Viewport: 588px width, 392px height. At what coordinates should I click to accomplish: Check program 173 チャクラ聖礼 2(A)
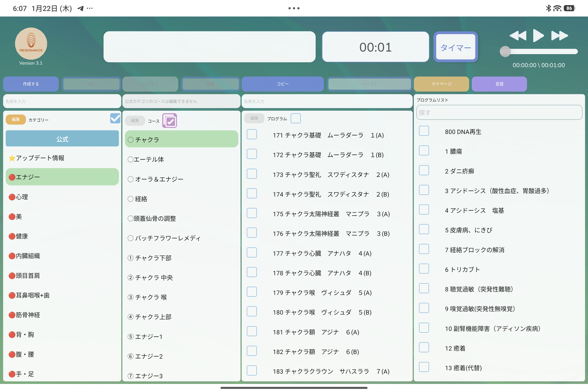point(252,174)
